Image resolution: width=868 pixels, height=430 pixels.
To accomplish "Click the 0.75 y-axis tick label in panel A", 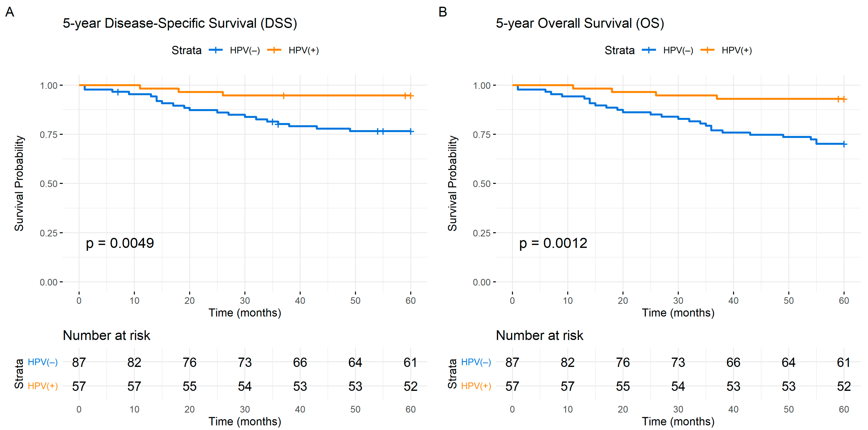I will coord(48,135).
